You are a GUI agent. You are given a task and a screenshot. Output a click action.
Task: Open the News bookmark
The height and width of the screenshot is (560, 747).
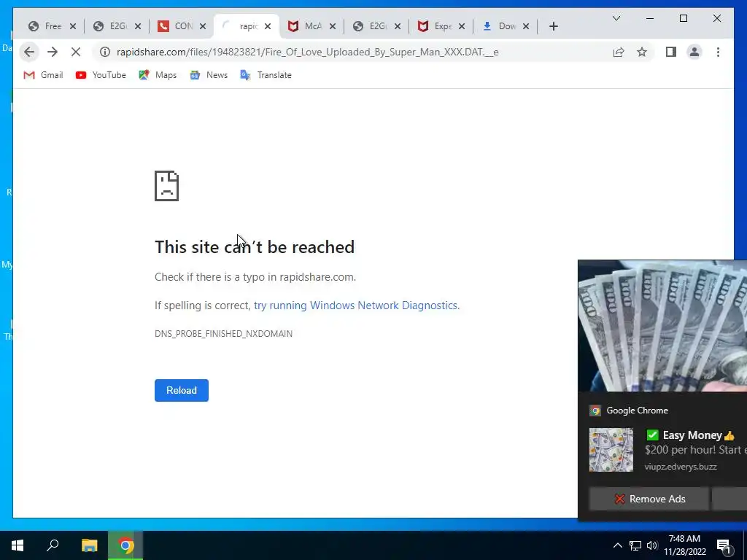tap(209, 75)
